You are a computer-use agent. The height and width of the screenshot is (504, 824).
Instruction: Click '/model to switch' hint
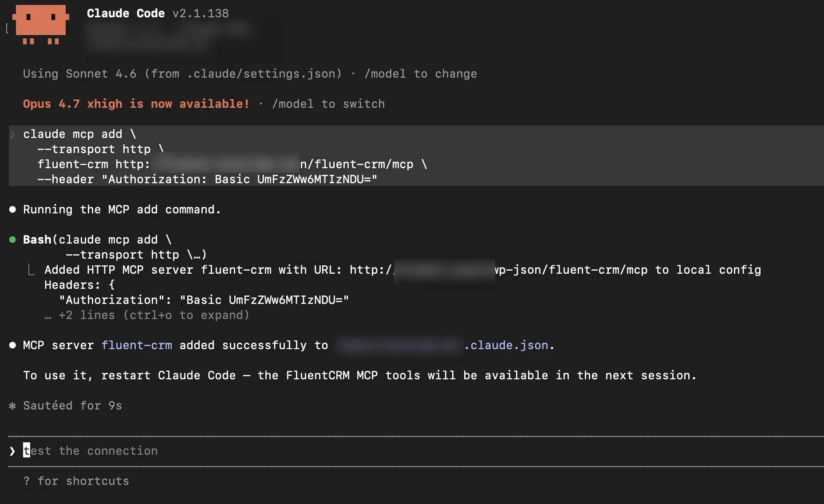tap(328, 104)
